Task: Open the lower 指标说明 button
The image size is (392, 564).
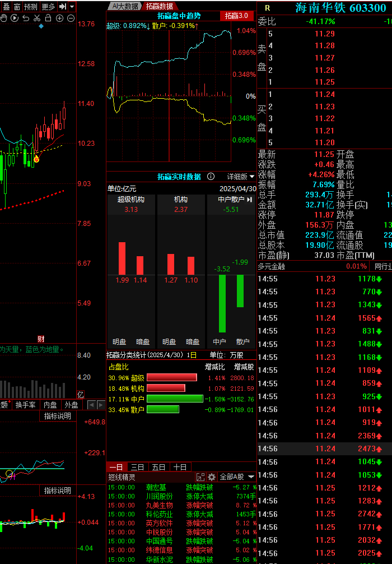Action: point(58,491)
